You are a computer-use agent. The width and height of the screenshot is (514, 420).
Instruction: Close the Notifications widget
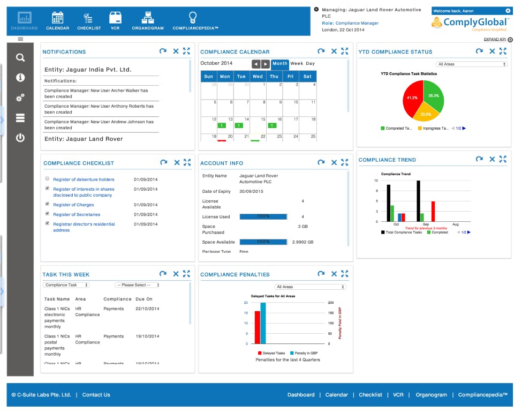pyautogui.click(x=176, y=51)
